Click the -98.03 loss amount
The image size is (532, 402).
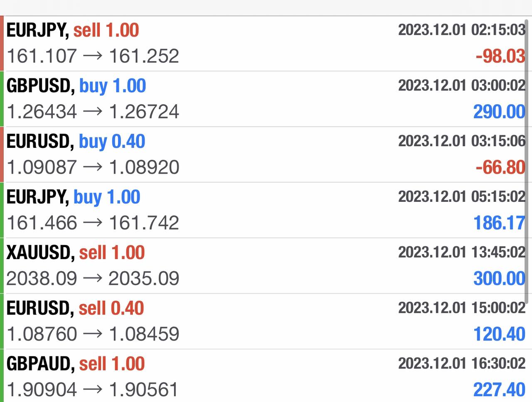point(500,56)
